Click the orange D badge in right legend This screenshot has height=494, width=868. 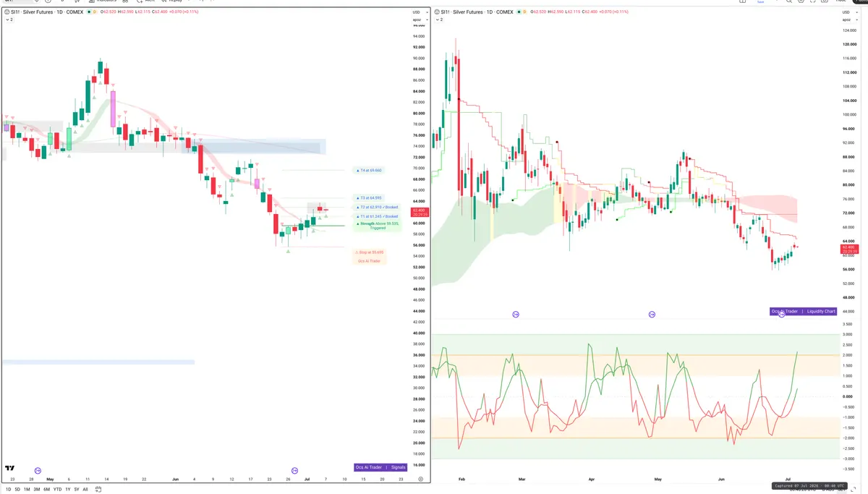point(524,12)
